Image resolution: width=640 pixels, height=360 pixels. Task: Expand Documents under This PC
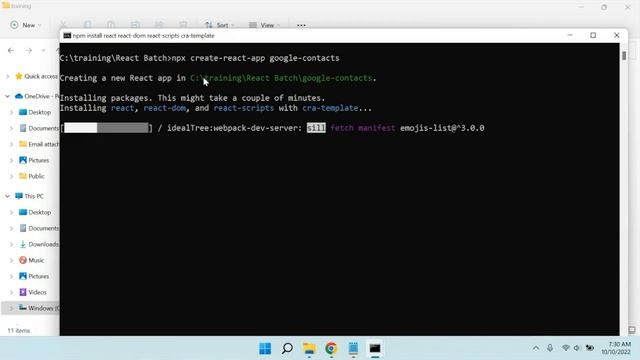click(11, 228)
